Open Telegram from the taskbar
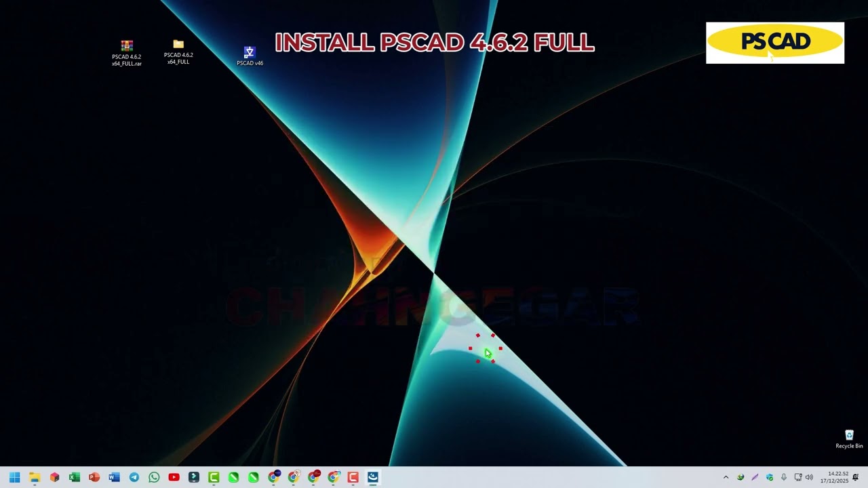868x488 pixels. pos(134,477)
